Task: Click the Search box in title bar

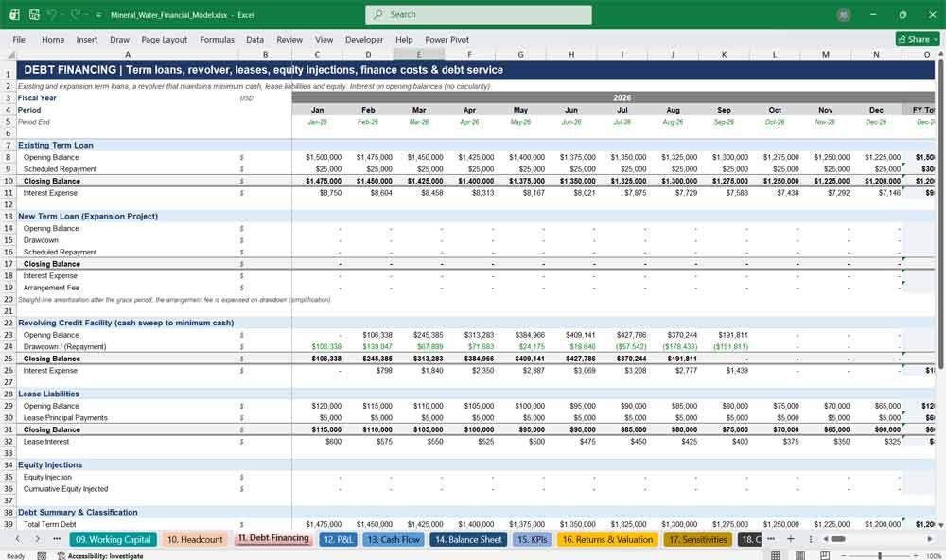Action: 479,14
